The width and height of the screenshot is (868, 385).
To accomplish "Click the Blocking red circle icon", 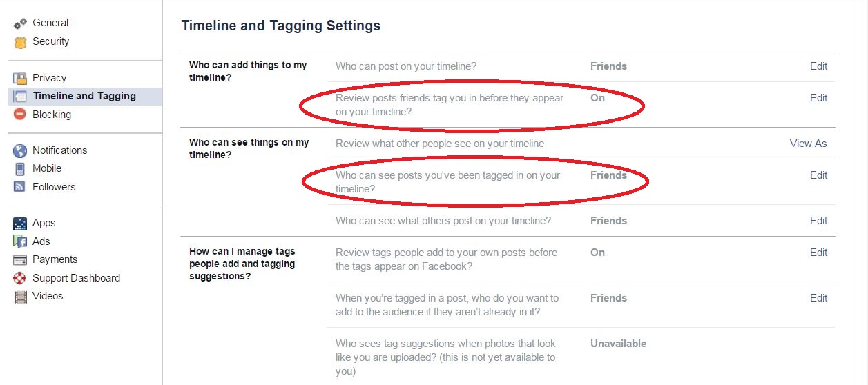I will (x=20, y=115).
